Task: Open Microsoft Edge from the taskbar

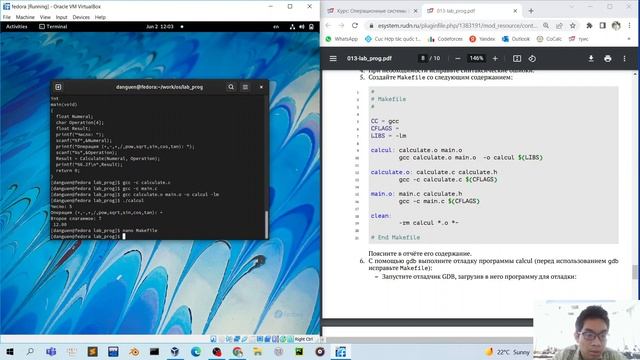Action: pos(196,351)
